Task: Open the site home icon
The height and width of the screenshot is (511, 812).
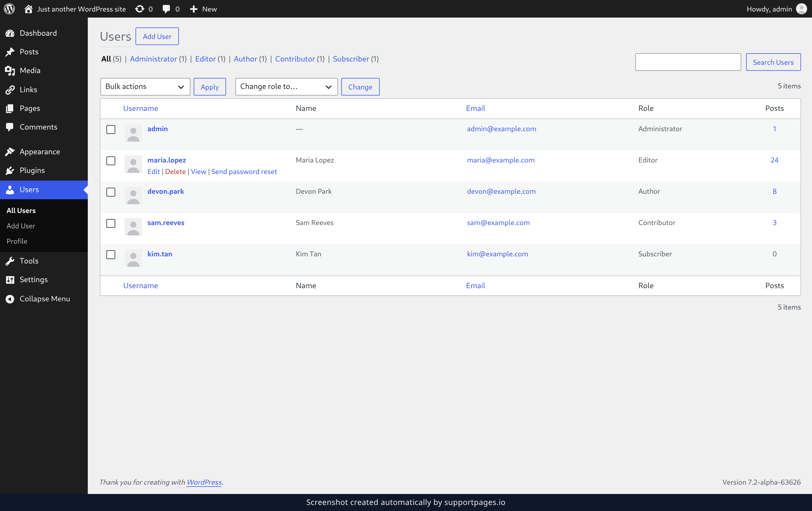Action: pos(28,9)
